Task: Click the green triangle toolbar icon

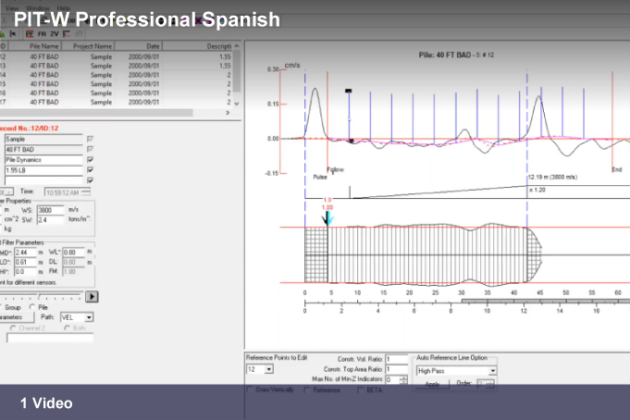Action: tap(2, 34)
